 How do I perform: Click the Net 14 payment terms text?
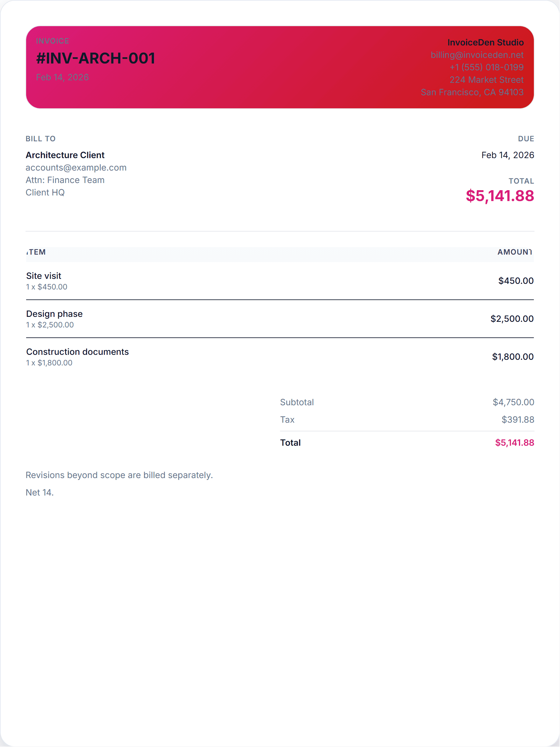click(40, 492)
